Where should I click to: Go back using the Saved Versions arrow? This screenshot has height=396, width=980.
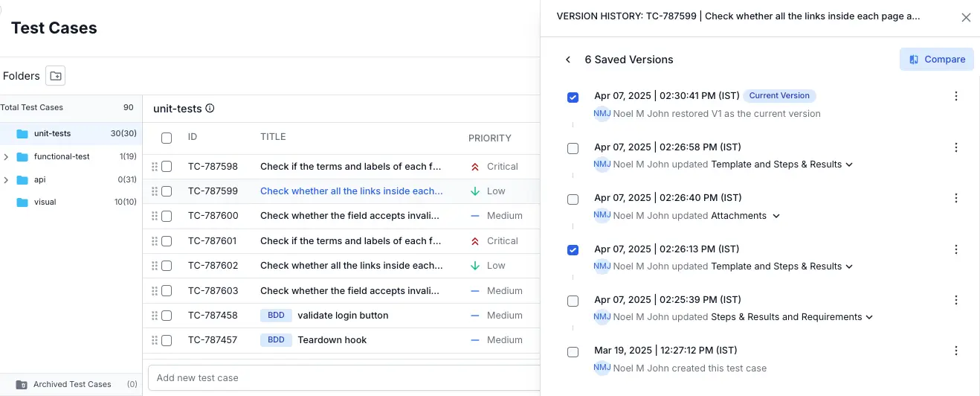point(568,60)
